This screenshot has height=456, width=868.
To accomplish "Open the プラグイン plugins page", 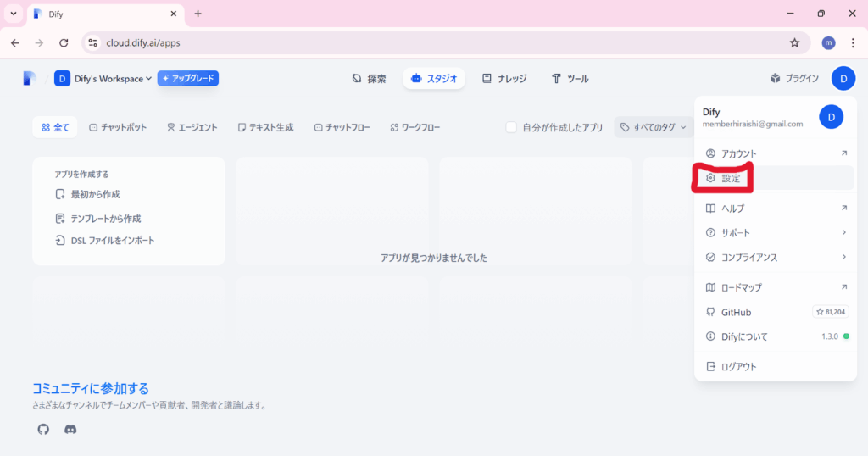I will (794, 79).
